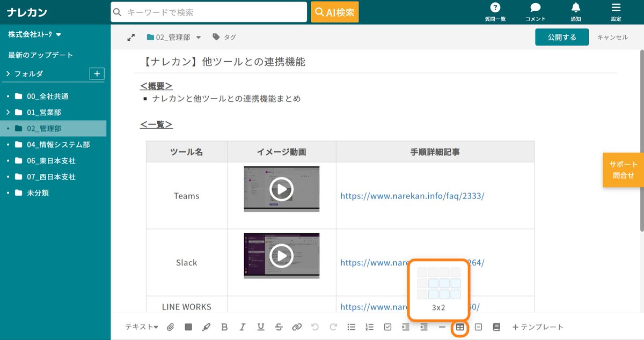Screen dimensions: 644x340
Task: Click the redo arrow
Action: click(333, 327)
